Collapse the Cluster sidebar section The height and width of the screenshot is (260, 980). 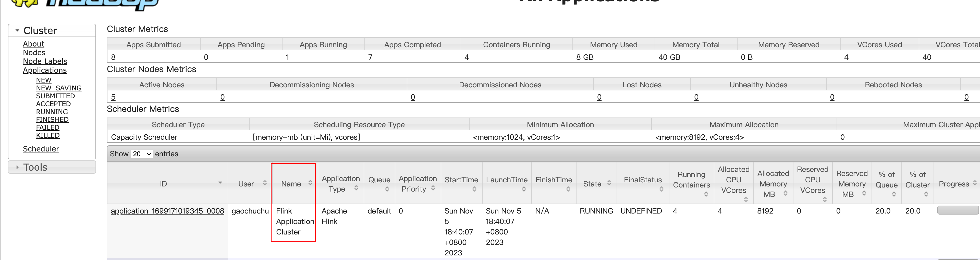[18, 30]
